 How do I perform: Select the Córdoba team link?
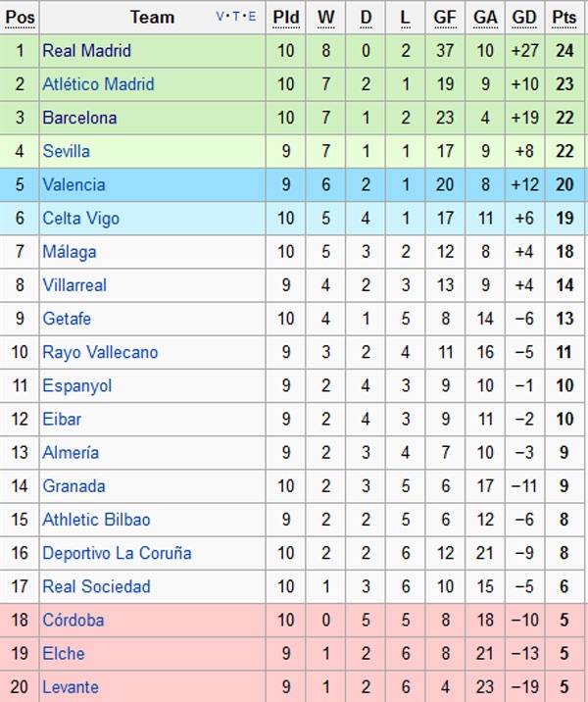[x=73, y=620]
